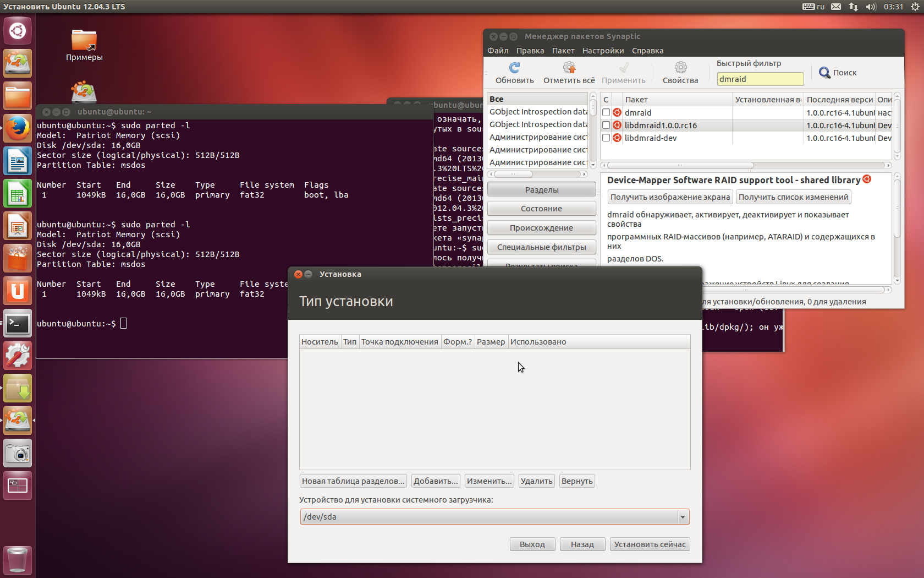The width and height of the screenshot is (924, 578).
Task: Click Установить сейчас button
Action: click(650, 544)
